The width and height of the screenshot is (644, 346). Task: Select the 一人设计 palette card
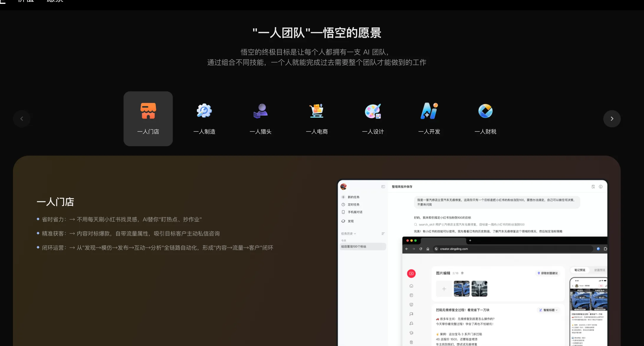pos(373,118)
